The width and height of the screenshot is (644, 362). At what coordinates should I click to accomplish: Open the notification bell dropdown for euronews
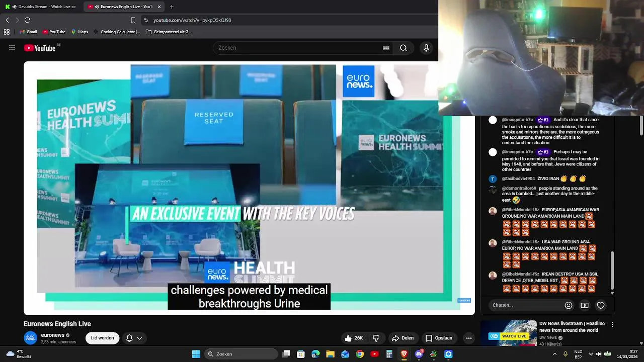tap(134, 338)
